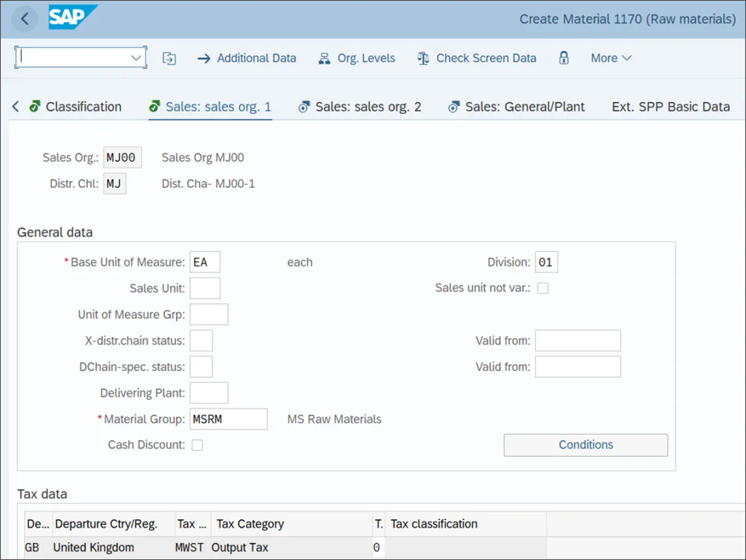Click the Base Unit of Measure field

click(x=205, y=262)
